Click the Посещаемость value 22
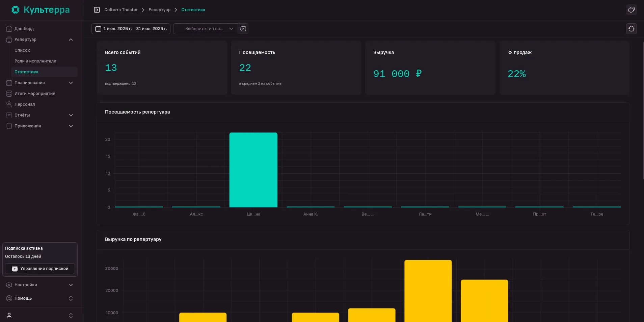The height and width of the screenshot is (322, 644). point(245,68)
